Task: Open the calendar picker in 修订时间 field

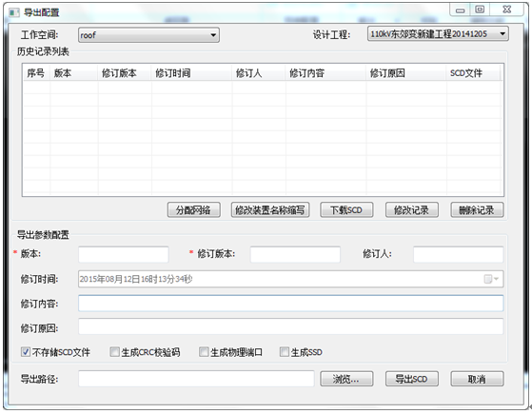Action: click(491, 279)
